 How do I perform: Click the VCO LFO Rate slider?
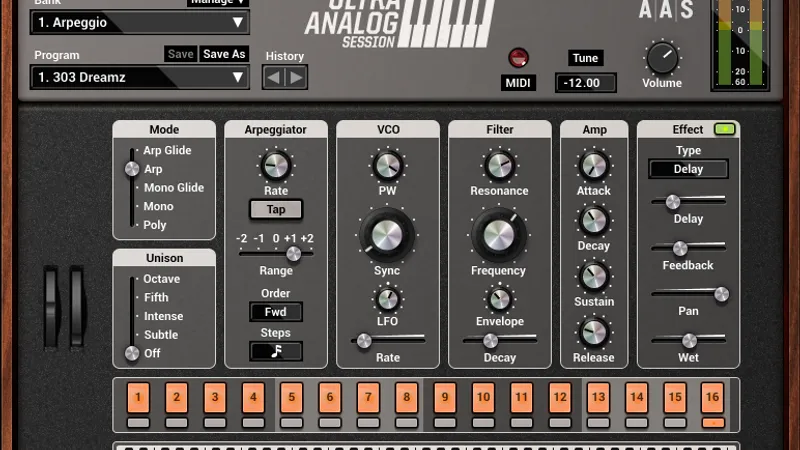388,340
